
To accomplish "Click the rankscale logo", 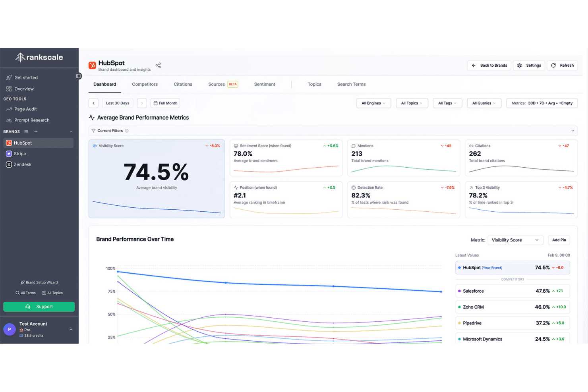I will click(x=39, y=58).
